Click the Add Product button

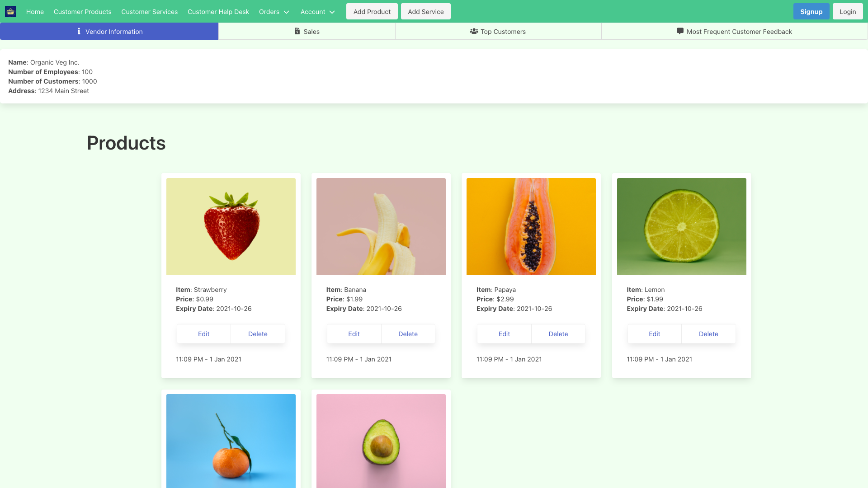point(372,12)
